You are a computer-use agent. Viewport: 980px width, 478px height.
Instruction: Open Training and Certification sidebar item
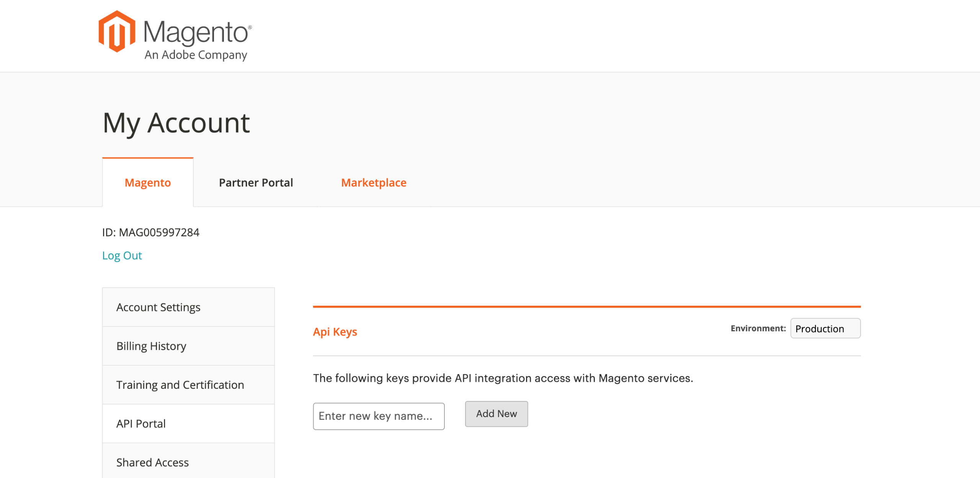(x=180, y=385)
